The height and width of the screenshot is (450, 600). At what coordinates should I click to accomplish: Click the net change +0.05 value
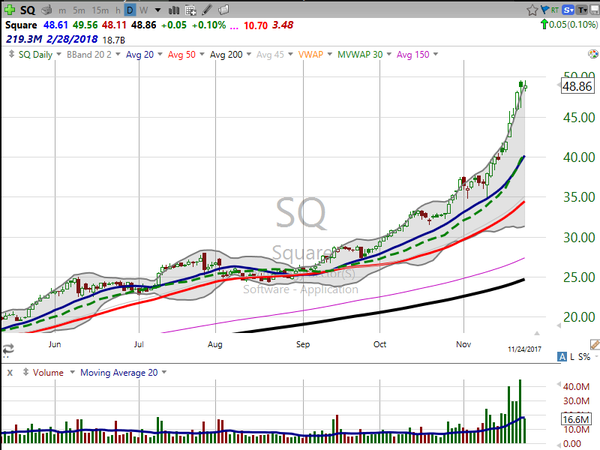pyautogui.click(x=174, y=26)
